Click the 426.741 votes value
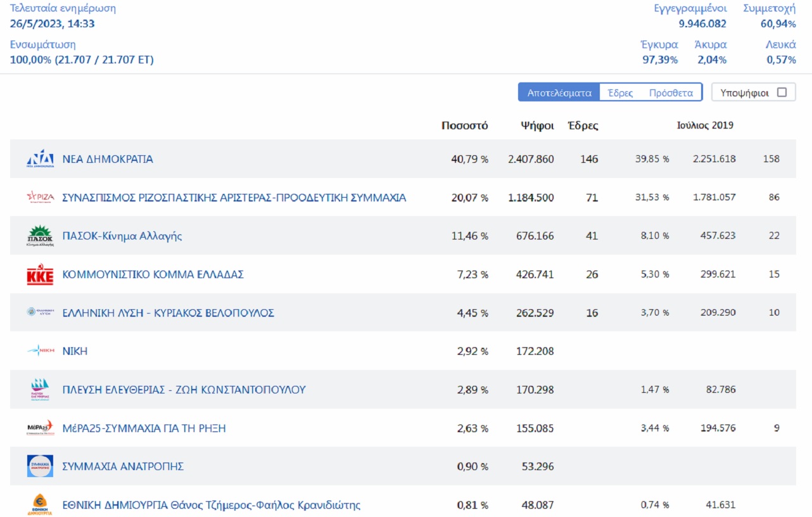Viewport: 812px width, 517px height. (535, 274)
